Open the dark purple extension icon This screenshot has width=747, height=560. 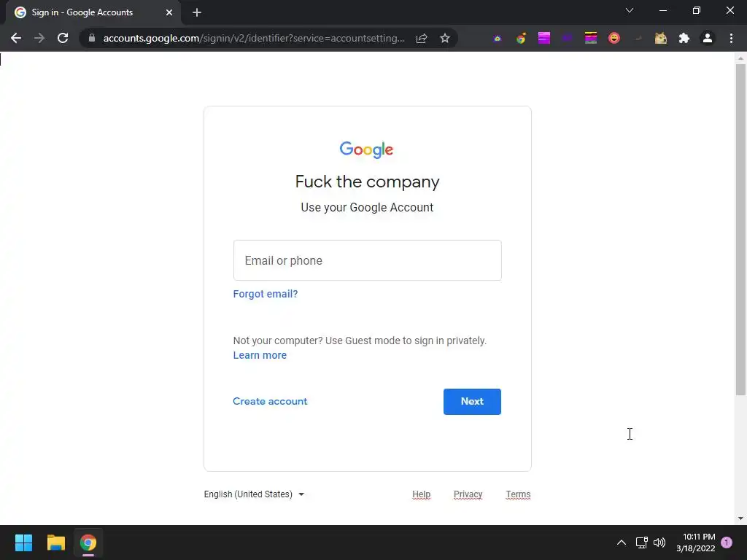point(567,38)
